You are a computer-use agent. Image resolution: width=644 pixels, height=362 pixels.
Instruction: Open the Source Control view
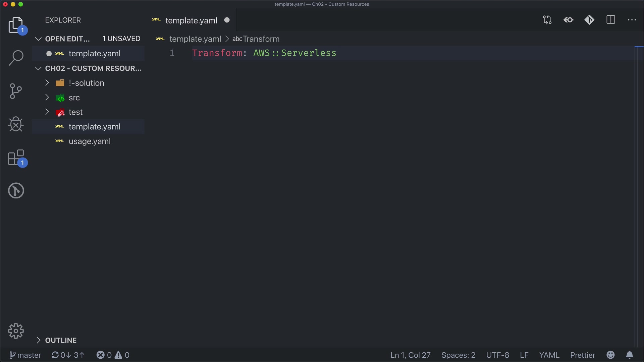tap(16, 91)
